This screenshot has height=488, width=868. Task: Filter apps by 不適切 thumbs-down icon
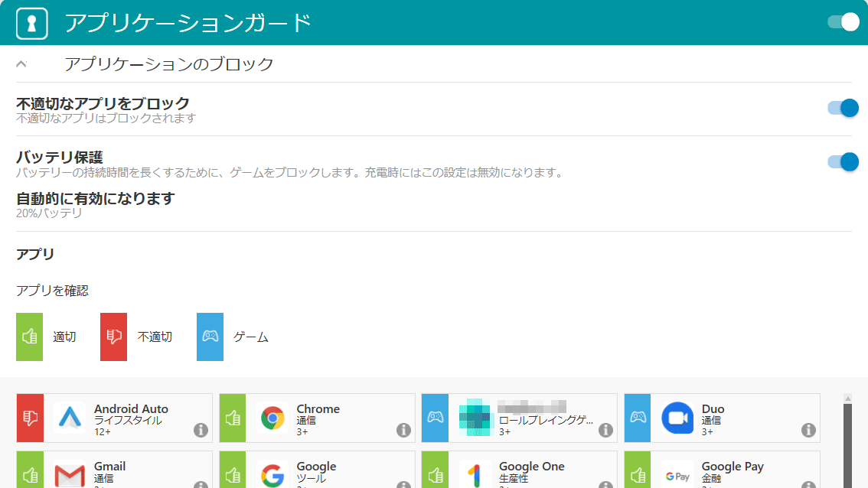click(113, 337)
